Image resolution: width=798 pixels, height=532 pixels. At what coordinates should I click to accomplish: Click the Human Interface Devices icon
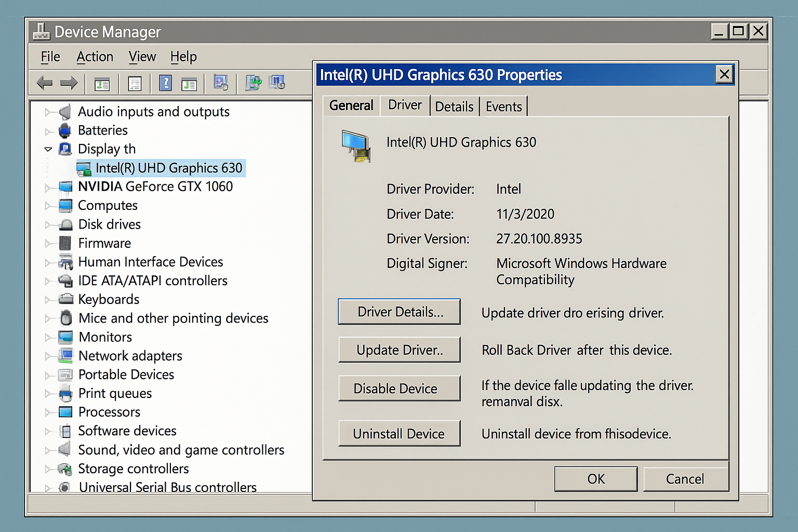65,262
